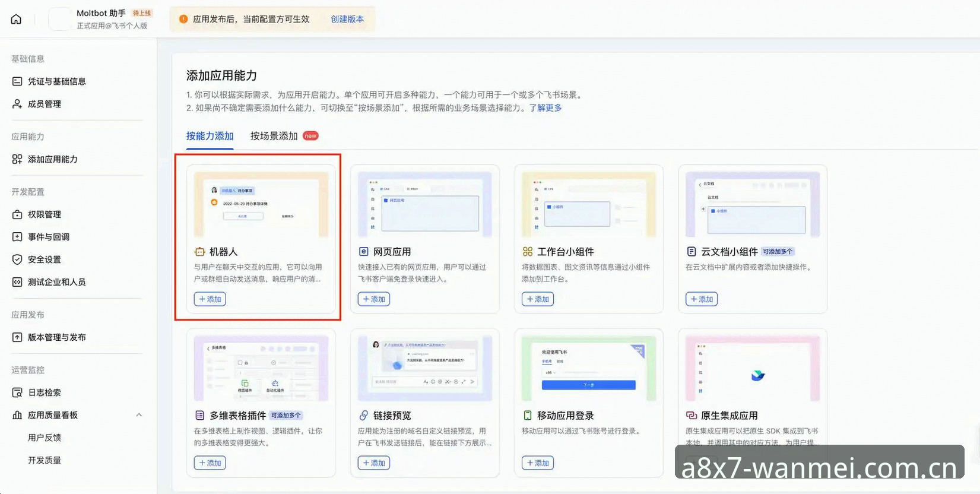Viewport: 980px width, 494px height.
Task: Click the 云文档小组件 icon
Action: pos(691,252)
